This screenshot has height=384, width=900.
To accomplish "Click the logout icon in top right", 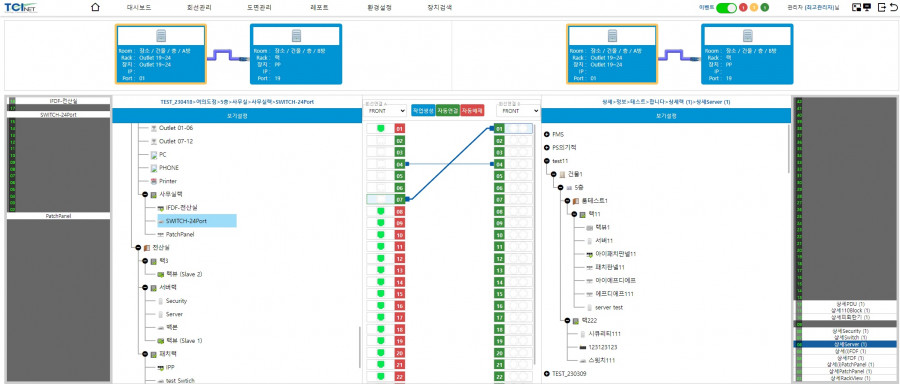I will 882,7.
